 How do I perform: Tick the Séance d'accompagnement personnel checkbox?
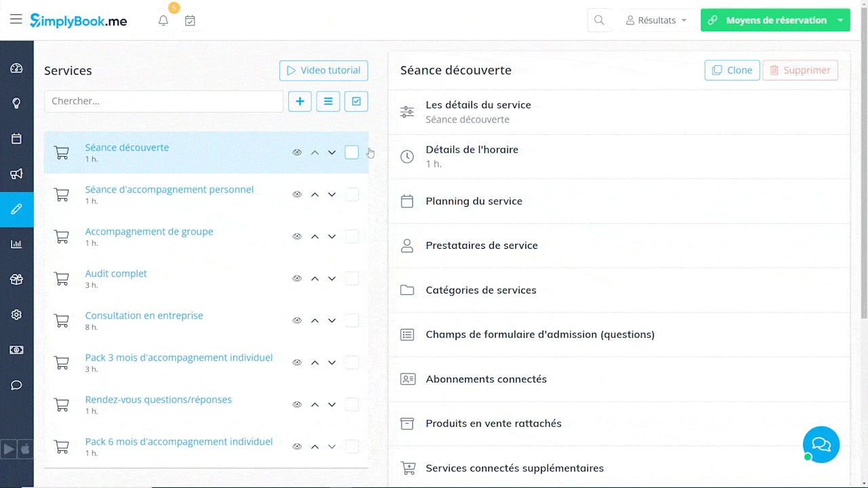(x=351, y=195)
